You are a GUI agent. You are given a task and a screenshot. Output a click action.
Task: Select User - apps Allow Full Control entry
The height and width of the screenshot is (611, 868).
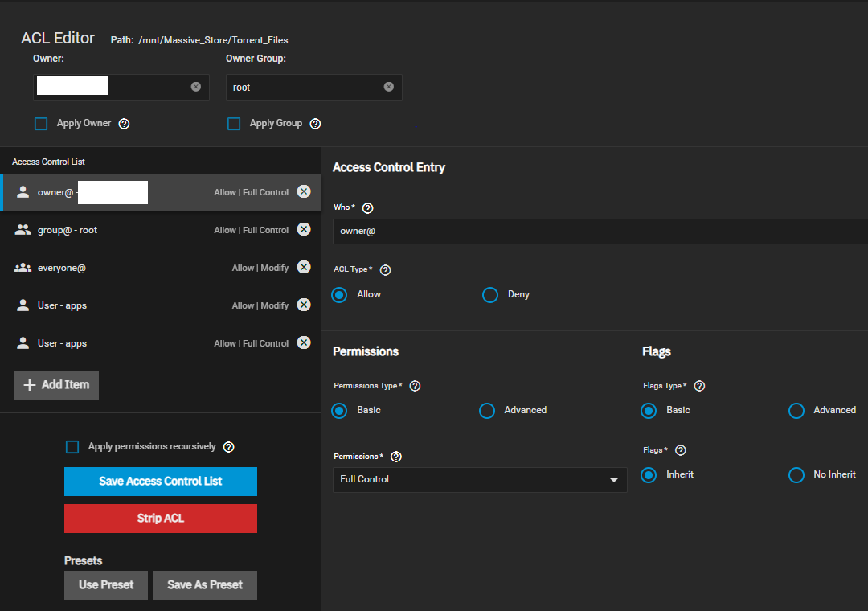tap(161, 343)
